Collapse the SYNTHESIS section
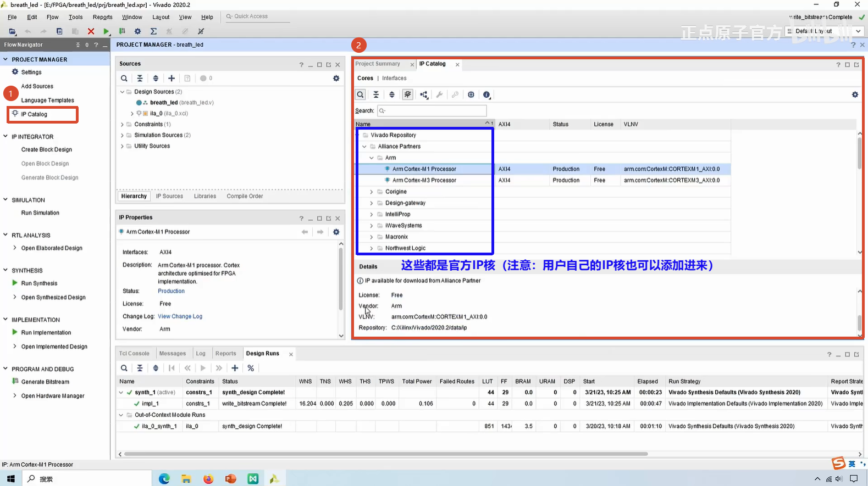 [5, 270]
